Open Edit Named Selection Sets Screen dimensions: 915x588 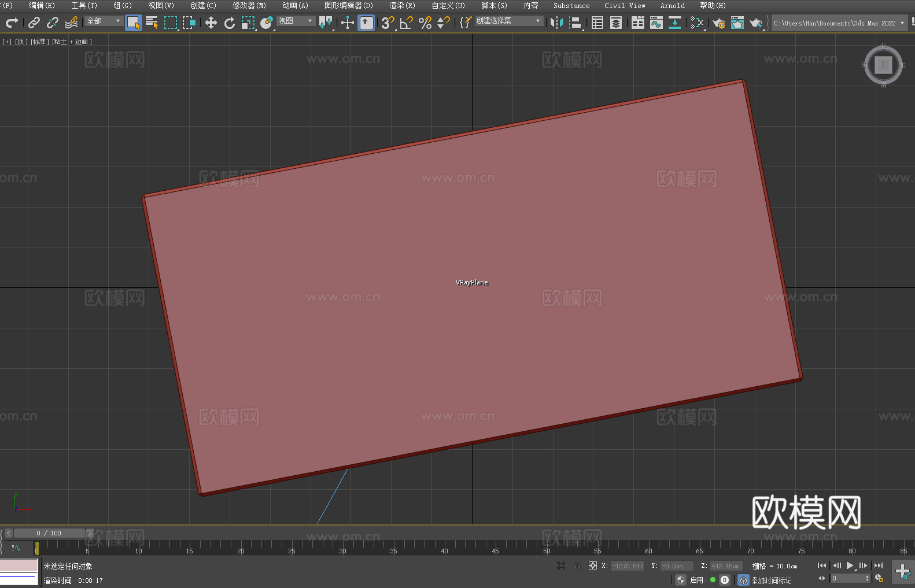[466, 23]
